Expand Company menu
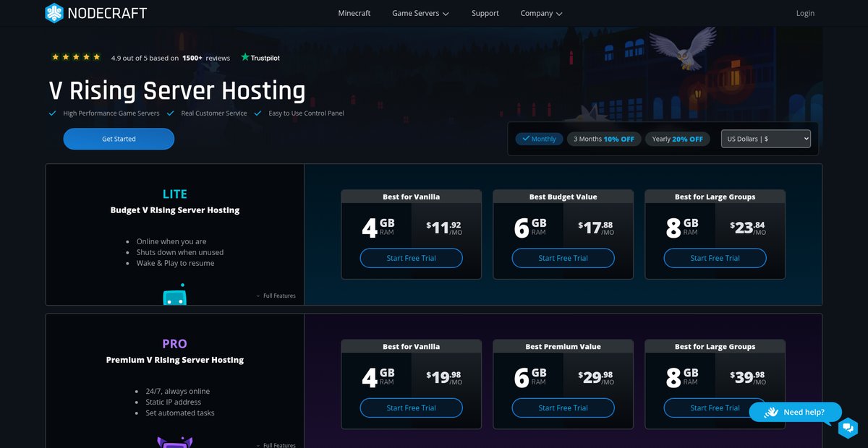 [541, 13]
